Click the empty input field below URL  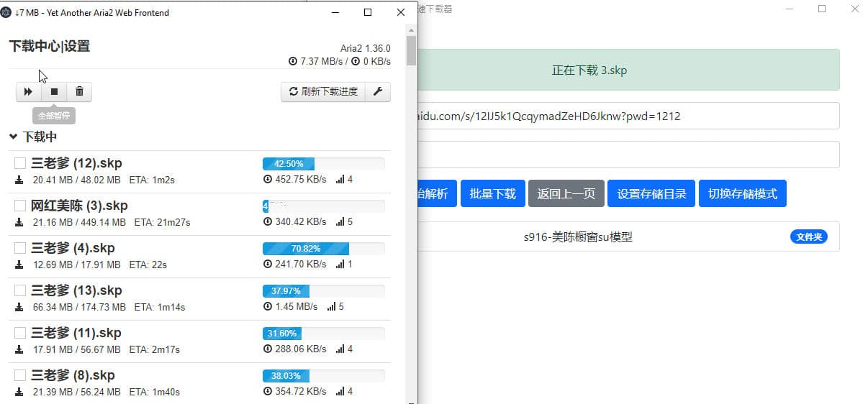click(628, 155)
